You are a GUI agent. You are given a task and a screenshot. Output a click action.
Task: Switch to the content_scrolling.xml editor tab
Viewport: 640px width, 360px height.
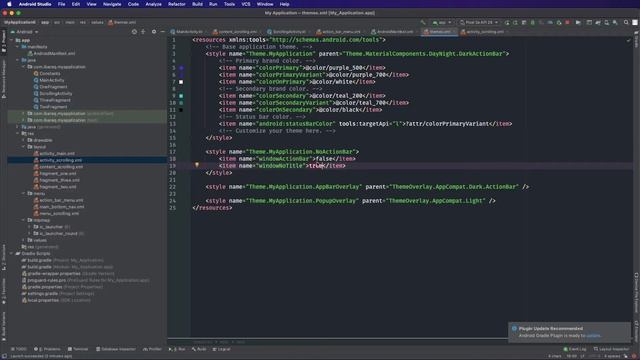[236, 32]
